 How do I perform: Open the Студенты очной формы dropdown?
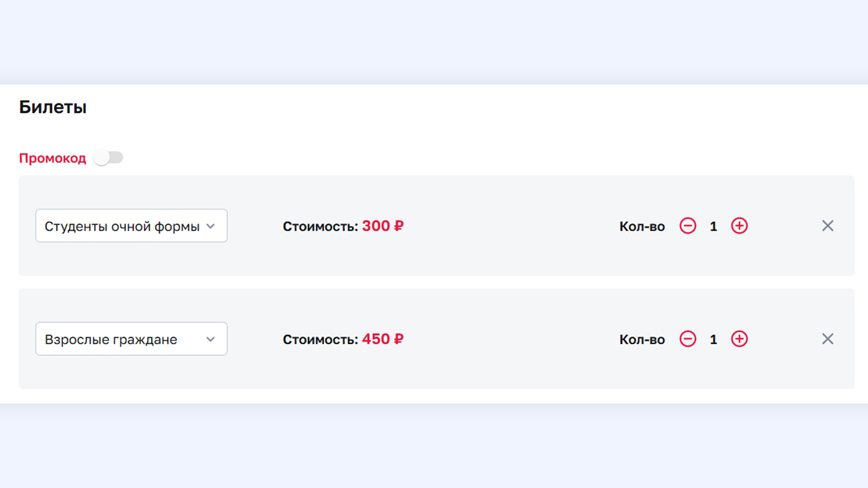coord(131,225)
